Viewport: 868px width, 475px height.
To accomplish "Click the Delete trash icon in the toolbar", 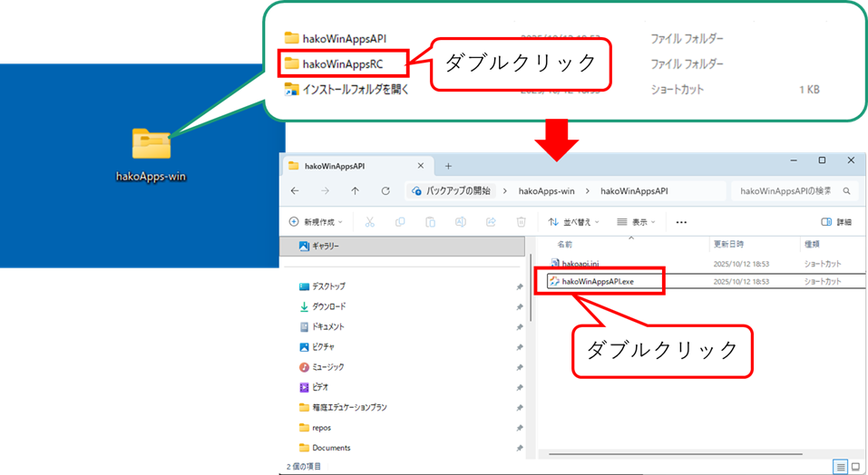I will (x=521, y=222).
